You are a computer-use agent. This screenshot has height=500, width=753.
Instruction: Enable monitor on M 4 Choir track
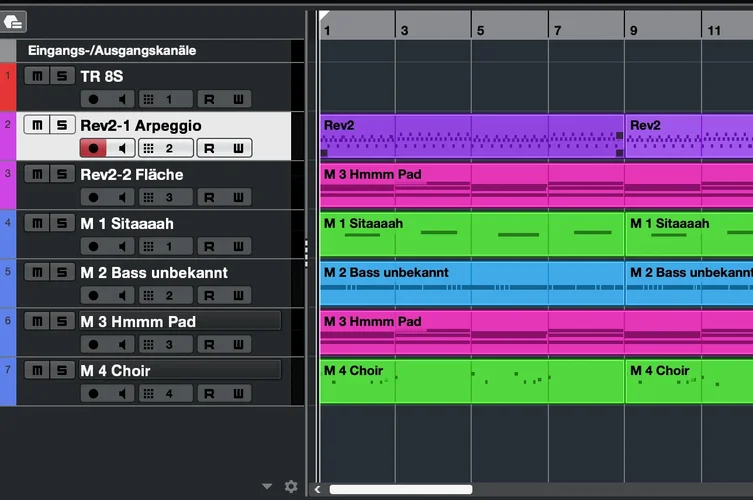point(121,394)
